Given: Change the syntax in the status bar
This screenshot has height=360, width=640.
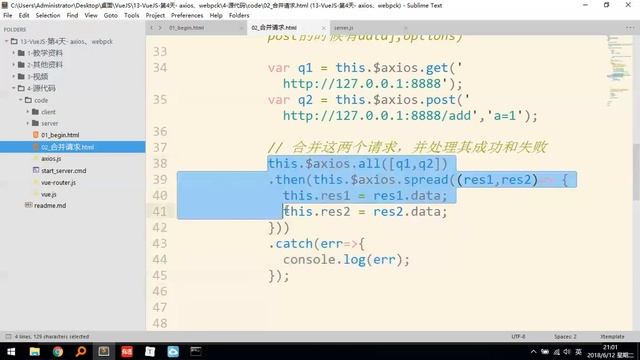Looking at the screenshot, I should (612, 336).
